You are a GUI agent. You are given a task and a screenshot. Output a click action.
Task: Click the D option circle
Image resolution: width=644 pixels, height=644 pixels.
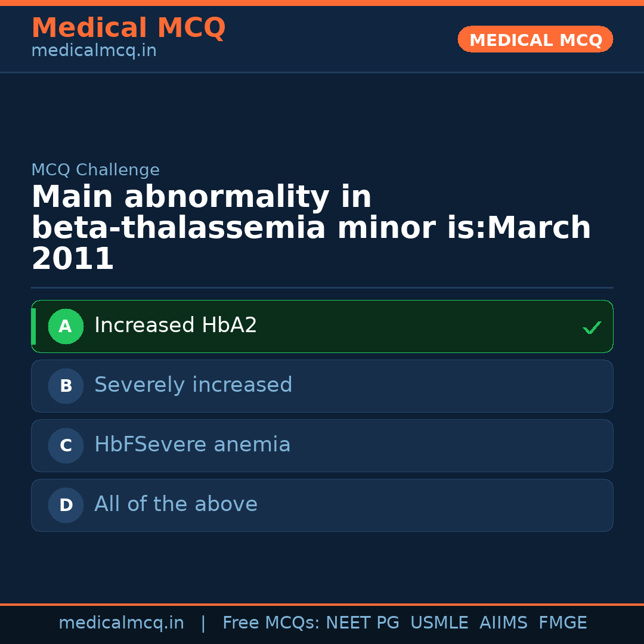click(x=66, y=505)
